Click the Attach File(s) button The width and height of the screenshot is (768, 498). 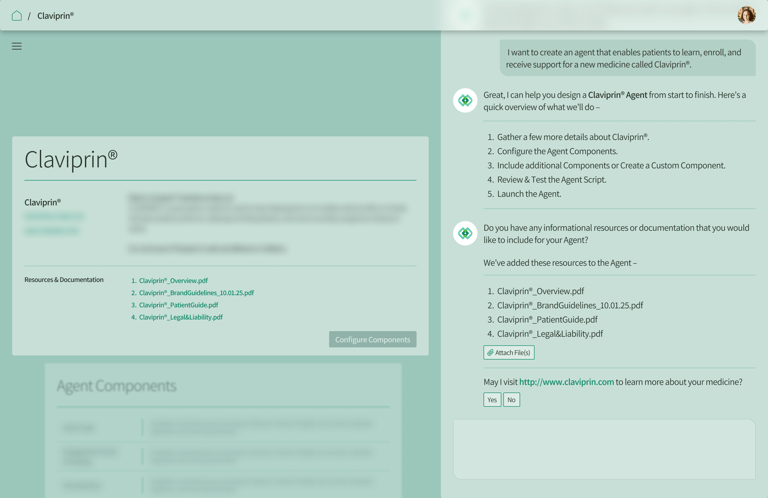[x=509, y=353]
